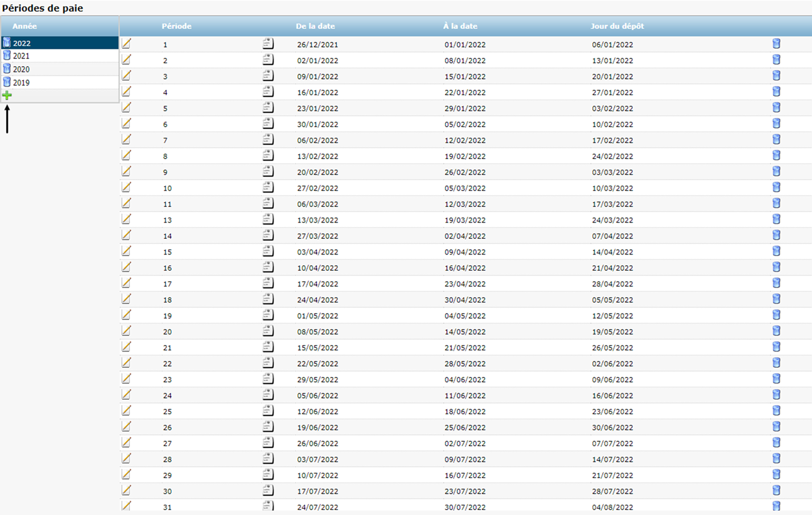Image resolution: width=812 pixels, height=515 pixels.
Task: Delete year 2021 using its trash icon
Action: click(6, 55)
